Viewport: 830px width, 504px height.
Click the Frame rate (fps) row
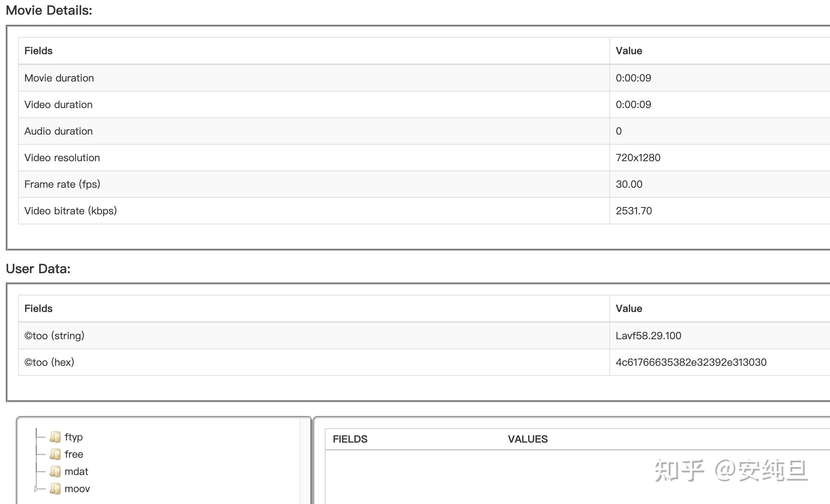point(62,184)
